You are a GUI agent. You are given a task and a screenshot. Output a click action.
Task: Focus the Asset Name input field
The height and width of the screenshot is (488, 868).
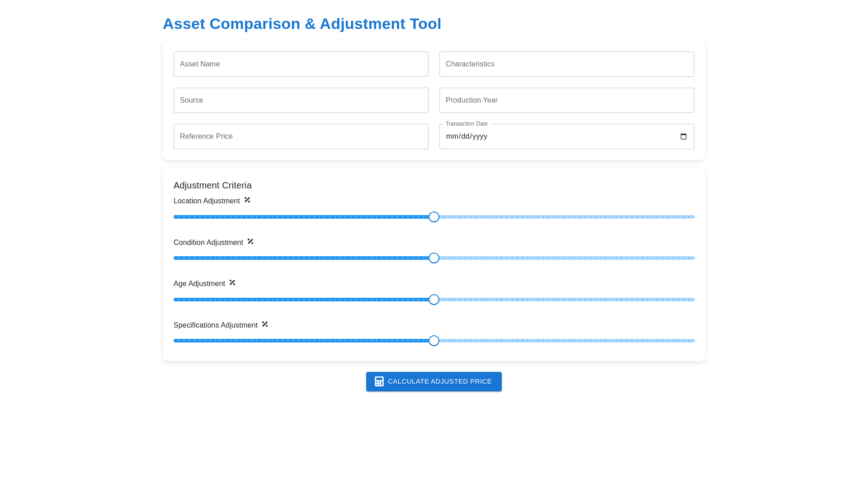pos(301,64)
